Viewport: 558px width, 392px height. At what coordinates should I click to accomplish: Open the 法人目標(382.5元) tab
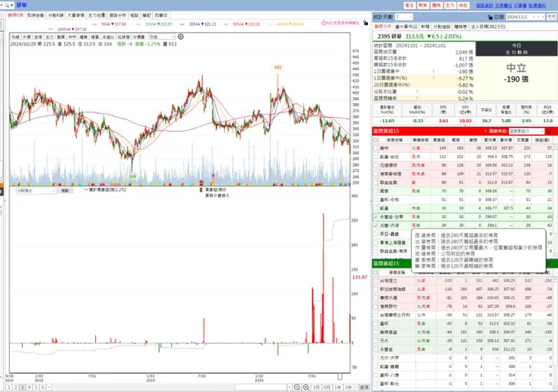tap(488, 26)
